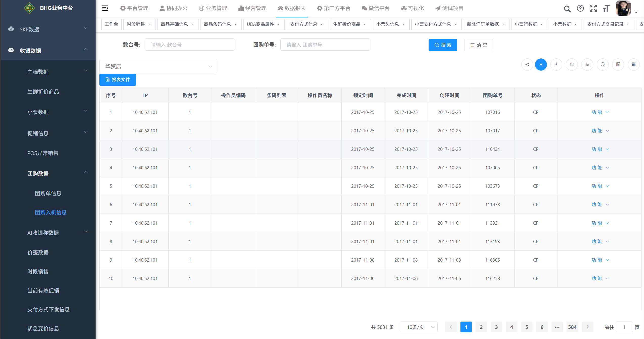
Task: Switch to the 小票头信息 tab
Action: pyautogui.click(x=387, y=24)
